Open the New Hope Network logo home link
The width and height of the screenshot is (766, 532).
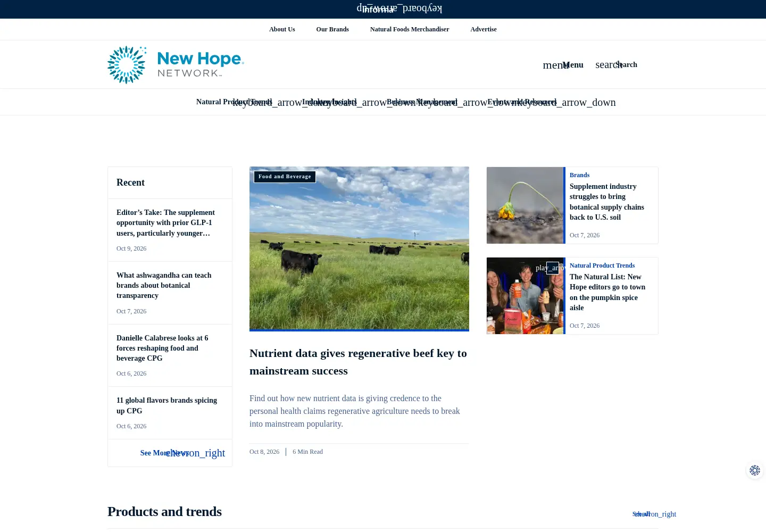tap(176, 64)
